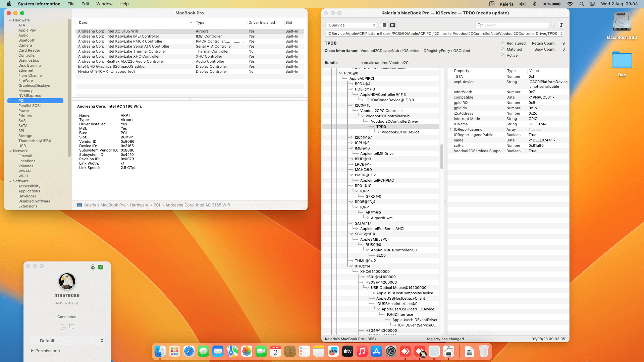
Task: Switch IORegistryExplorer to list view icon
Action: (x=384, y=25)
